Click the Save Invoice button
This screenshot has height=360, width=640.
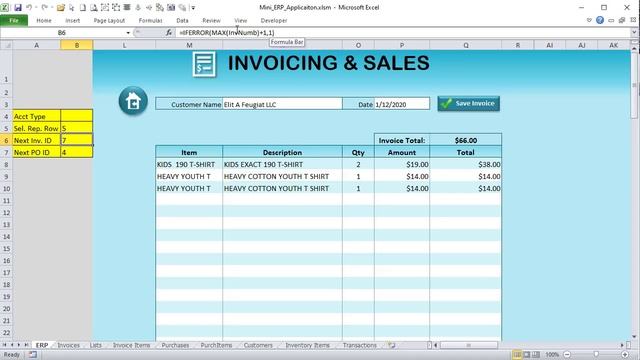(x=469, y=104)
